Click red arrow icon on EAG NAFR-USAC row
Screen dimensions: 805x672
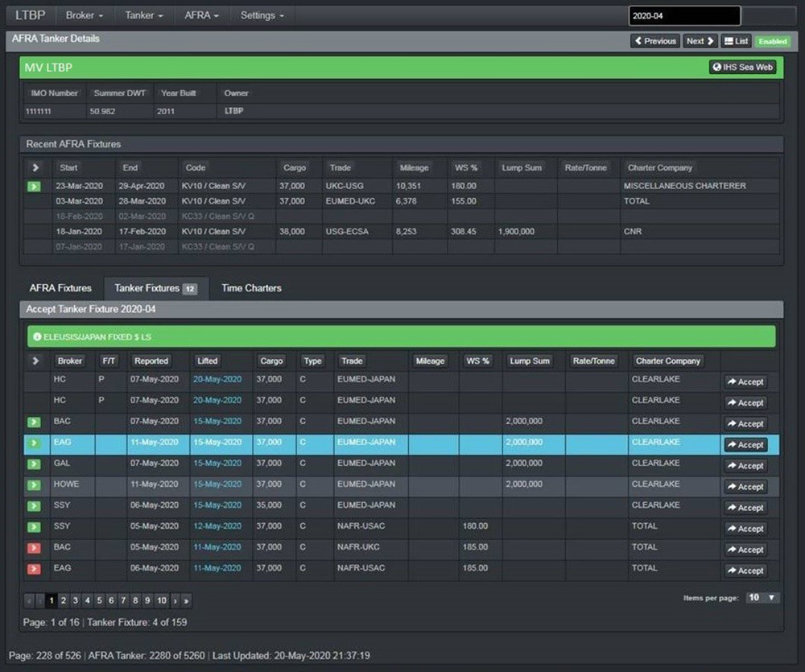point(35,568)
